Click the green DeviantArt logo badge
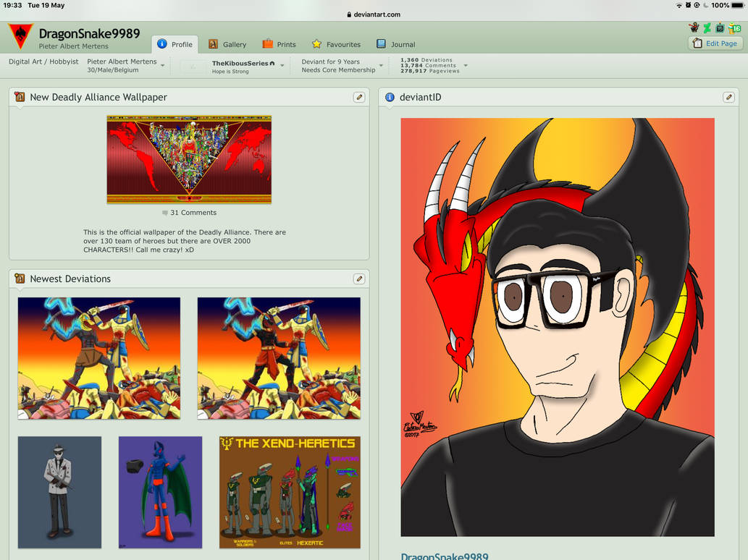Screen dimensions: 748x560 pyautogui.click(x=707, y=28)
